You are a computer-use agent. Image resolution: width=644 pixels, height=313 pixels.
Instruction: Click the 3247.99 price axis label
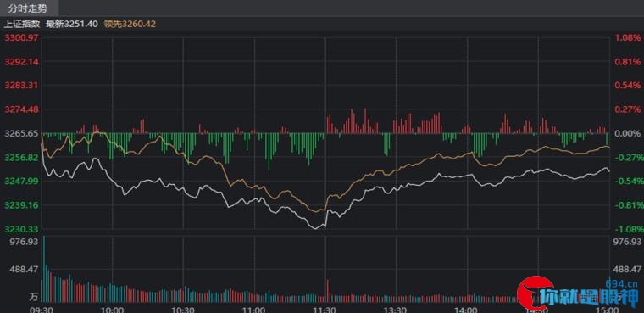point(21,182)
